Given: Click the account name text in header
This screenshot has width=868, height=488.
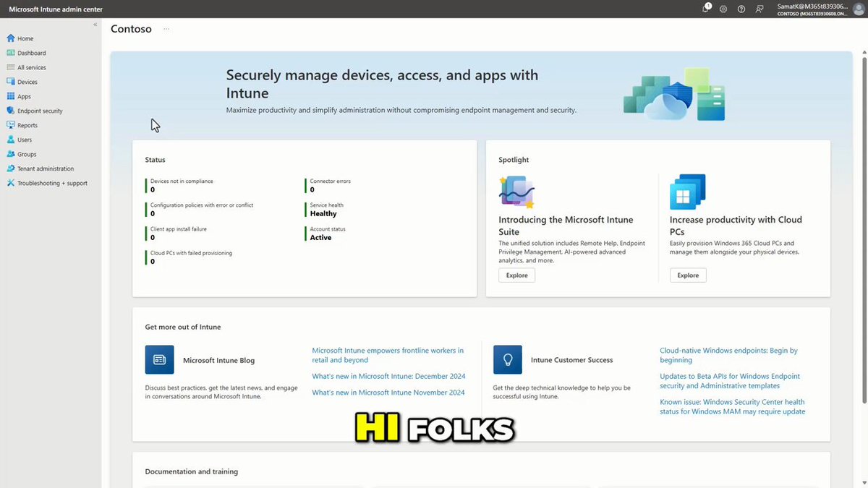Looking at the screenshot, I should click(x=812, y=6).
